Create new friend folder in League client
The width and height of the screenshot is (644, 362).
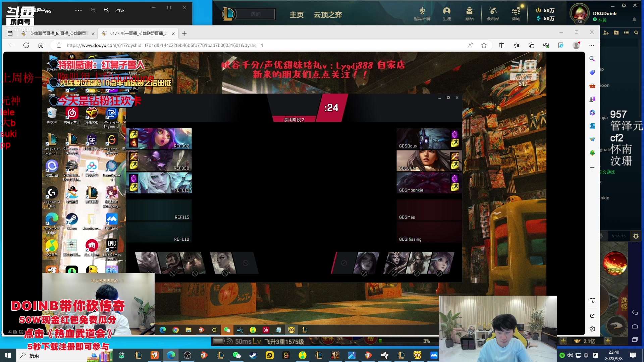click(x=616, y=33)
